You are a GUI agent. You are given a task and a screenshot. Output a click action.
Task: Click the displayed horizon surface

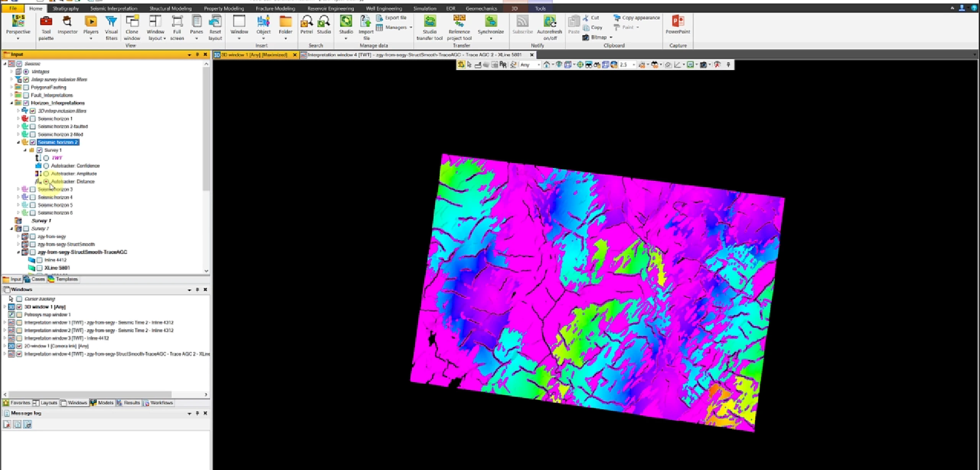click(597, 293)
